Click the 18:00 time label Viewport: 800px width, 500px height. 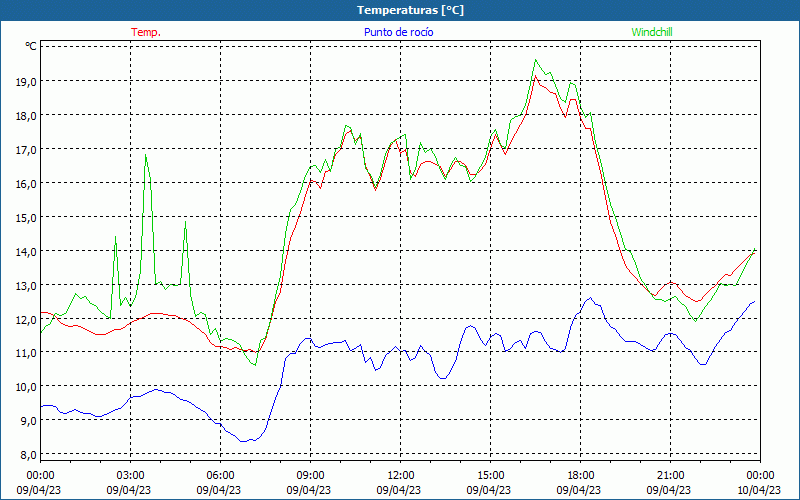pos(581,476)
